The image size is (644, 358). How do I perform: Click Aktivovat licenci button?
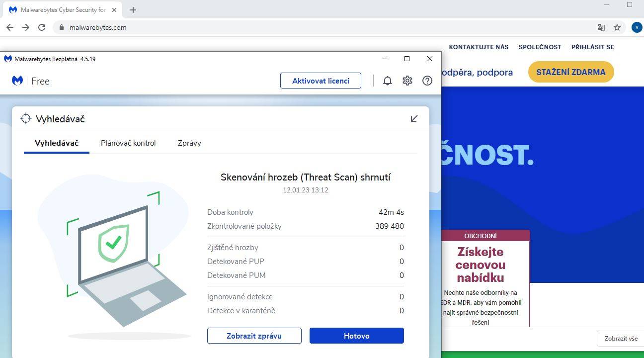click(321, 81)
